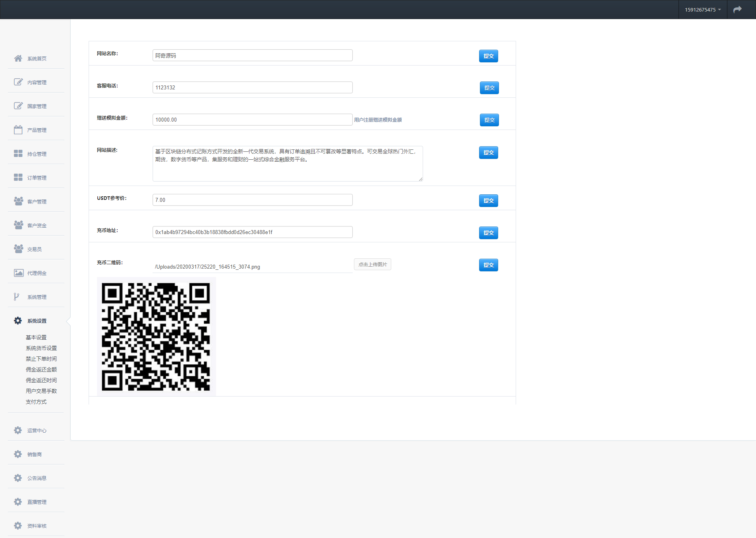Click the home icon for 系统首页
The width and height of the screenshot is (756, 538).
18,58
